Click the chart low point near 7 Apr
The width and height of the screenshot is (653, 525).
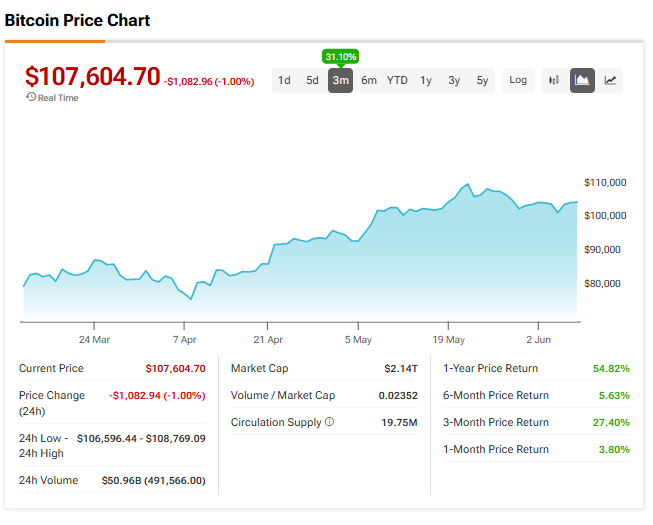(191, 299)
